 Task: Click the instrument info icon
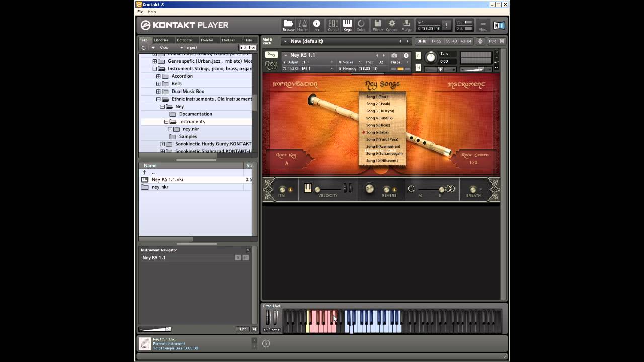[x=406, y=55]
